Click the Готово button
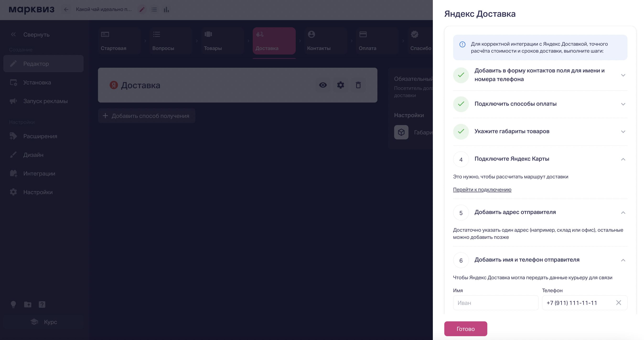The image size is (644, 340). (x=465, y=329)
